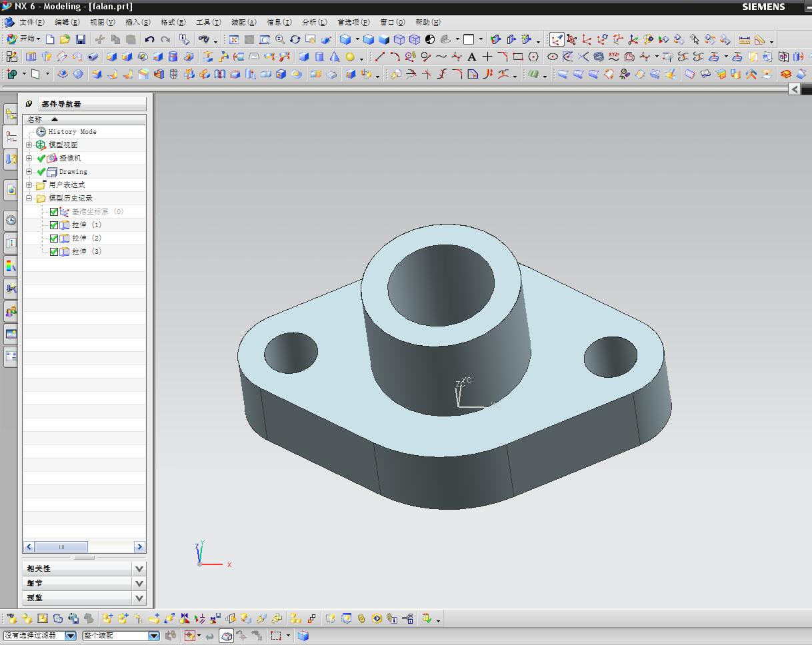Open the History clock sidebar tab
The height and width of the screenshot is (645, 812).
tap(11, 221)
